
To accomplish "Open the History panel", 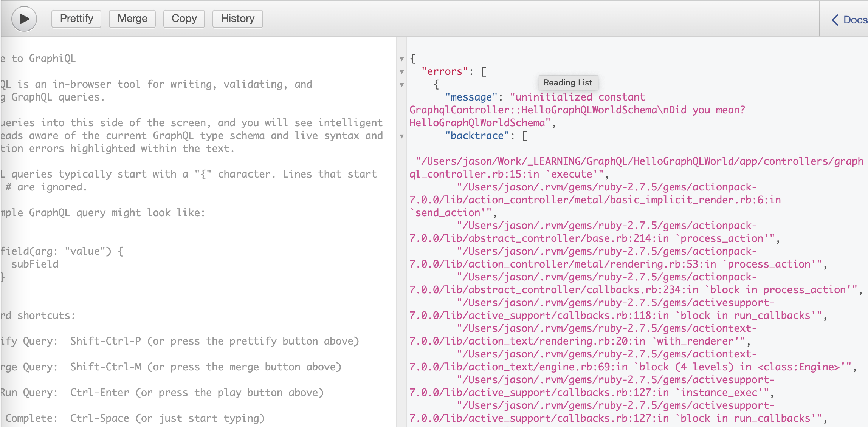I will (x=237, y=19).
